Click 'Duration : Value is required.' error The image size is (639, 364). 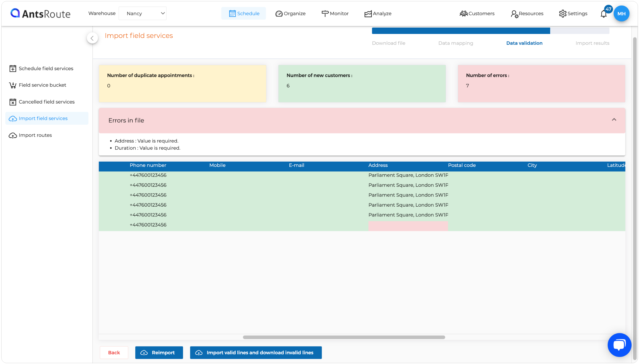tap(147, 148)
